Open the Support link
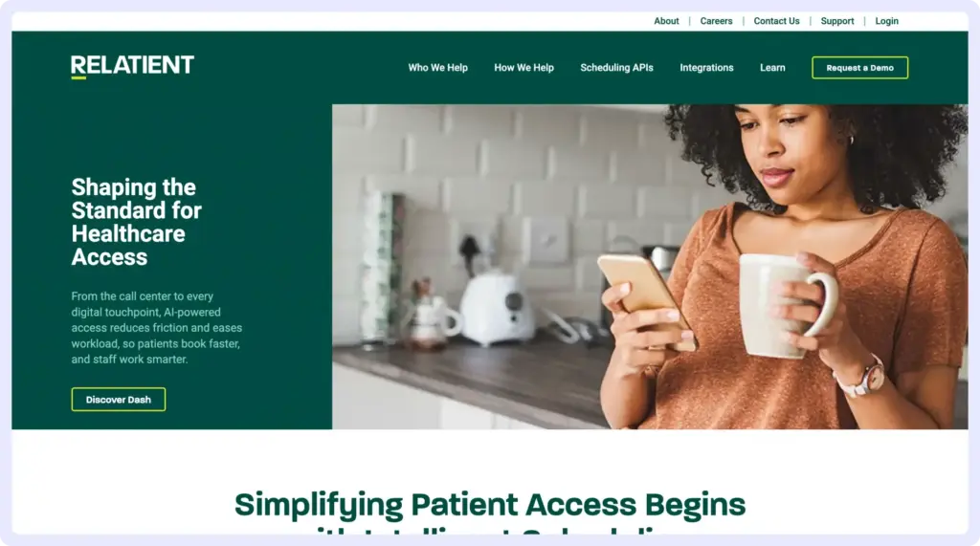The width and height of the screenshot is (980, 546). [836, 21]
